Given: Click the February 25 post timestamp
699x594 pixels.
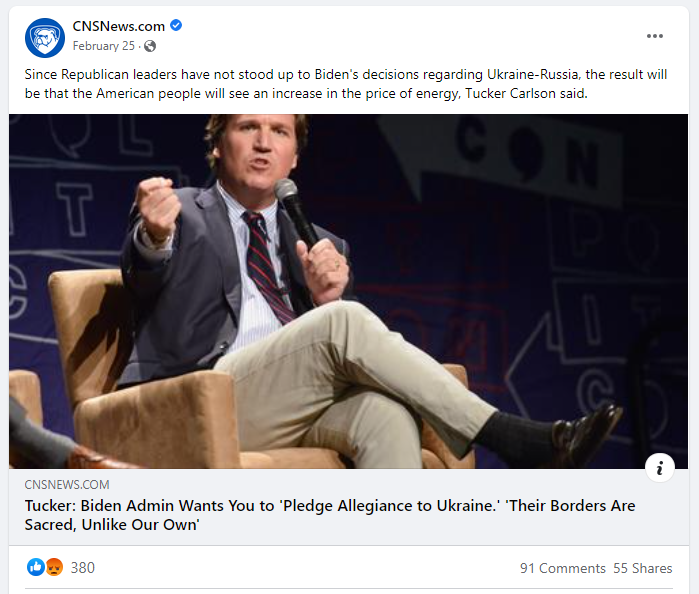Looking at the screenshot, I should click(x=104, y=46).
